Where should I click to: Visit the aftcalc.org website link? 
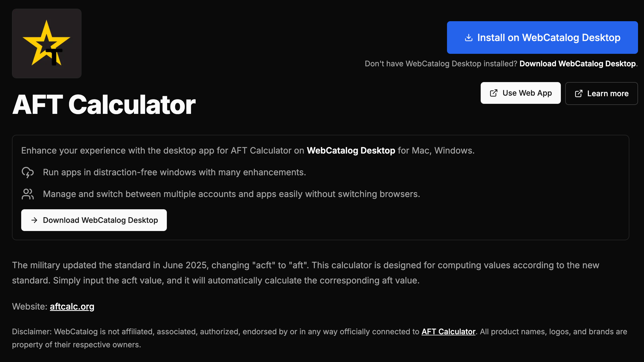[72, 307]
